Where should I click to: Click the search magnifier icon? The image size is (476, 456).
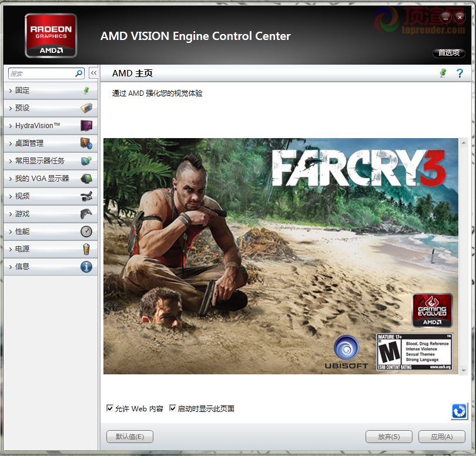[79, 73]
